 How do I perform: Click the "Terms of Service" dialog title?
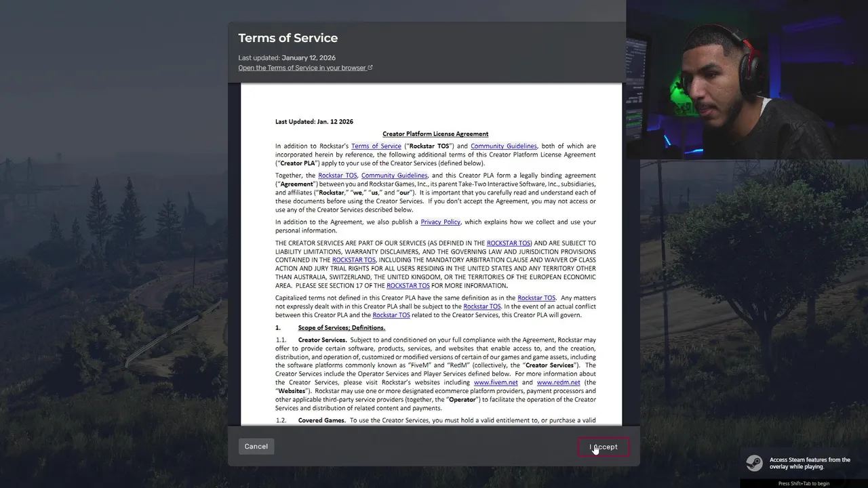tap(288, 38)
